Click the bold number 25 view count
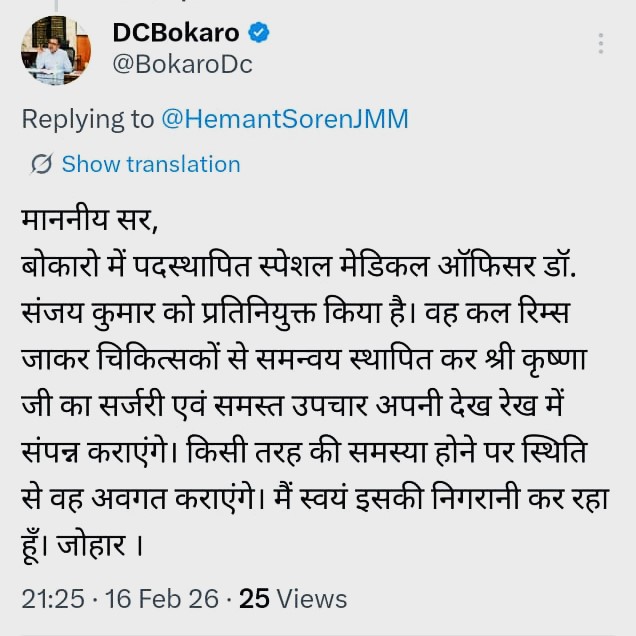The width and height of the screenshot is (636, 636). [254, 598]
